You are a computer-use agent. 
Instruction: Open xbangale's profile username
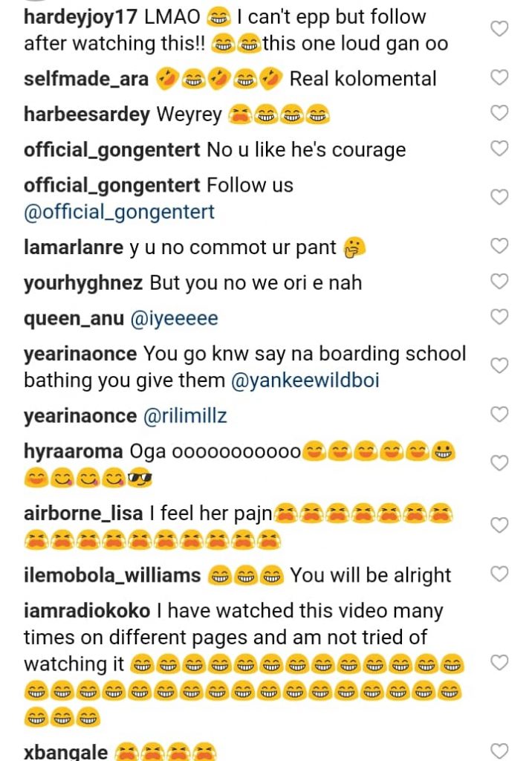[x=65, y=751]
